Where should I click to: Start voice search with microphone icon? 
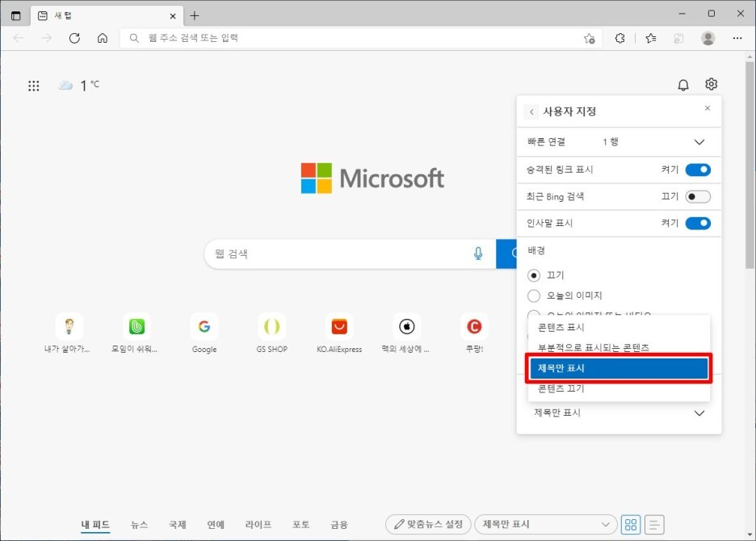click(x=478, y=254)
